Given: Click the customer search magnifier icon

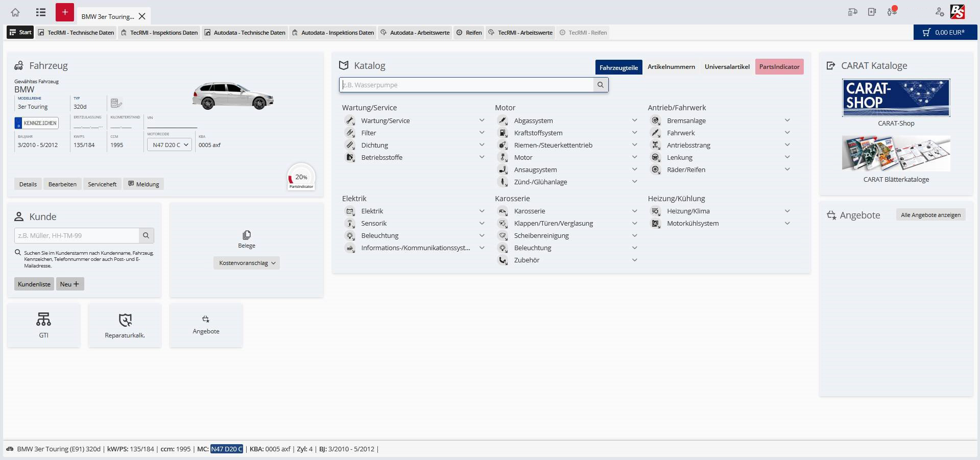Looking at the screenshot, I should tap(146, 235).
